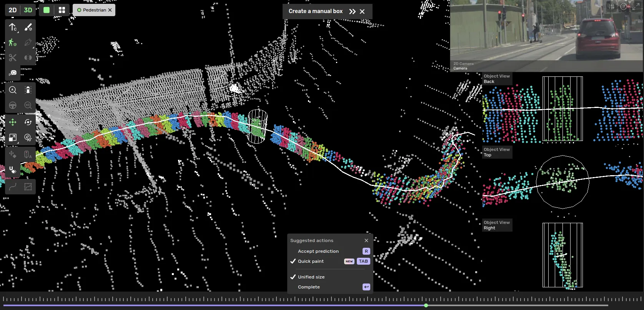The height and width of the screenshot is (310, 644).
Task: Switch to the 3D view mode
Action: click(28, 10)
